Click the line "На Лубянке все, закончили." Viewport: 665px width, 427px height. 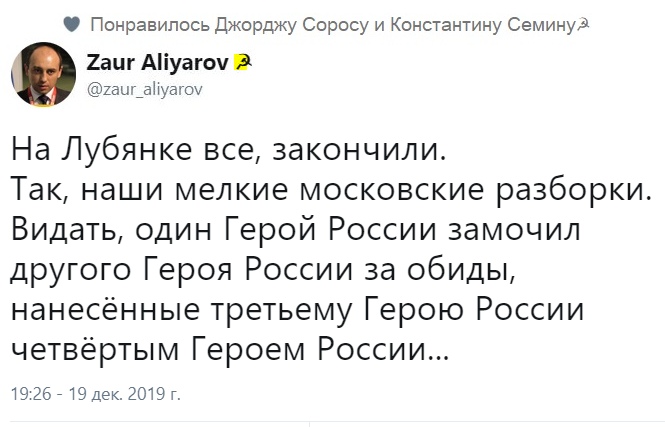click(225, 153)
